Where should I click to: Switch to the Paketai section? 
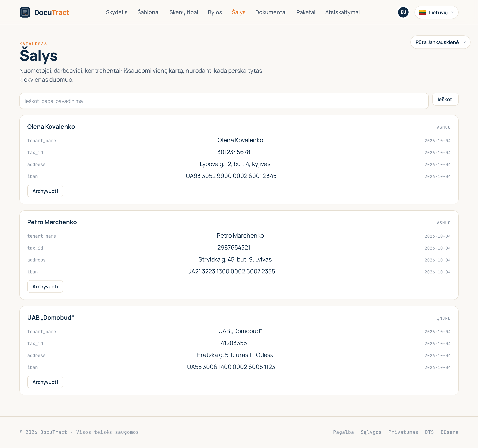pyautogui.click(x=306, y=12)
